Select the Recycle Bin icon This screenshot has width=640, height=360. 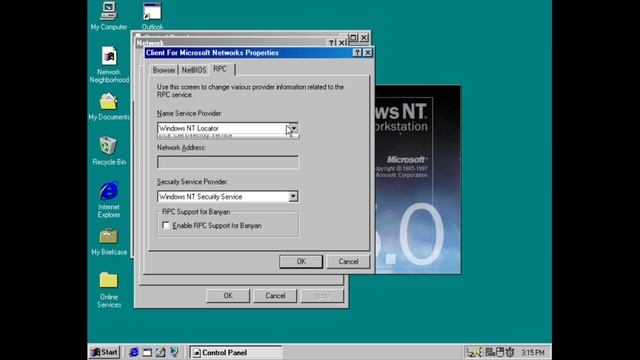click(x=109, y=151)
